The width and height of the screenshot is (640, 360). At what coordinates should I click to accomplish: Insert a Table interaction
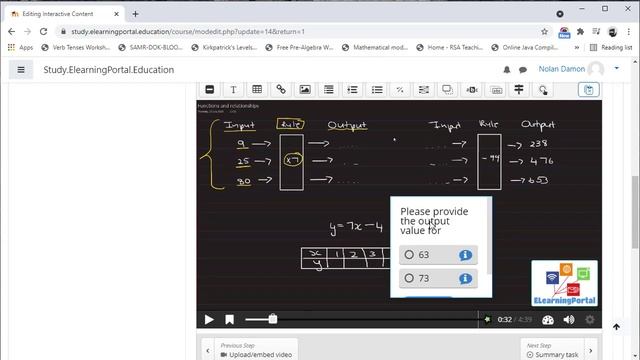pos(257,89)
